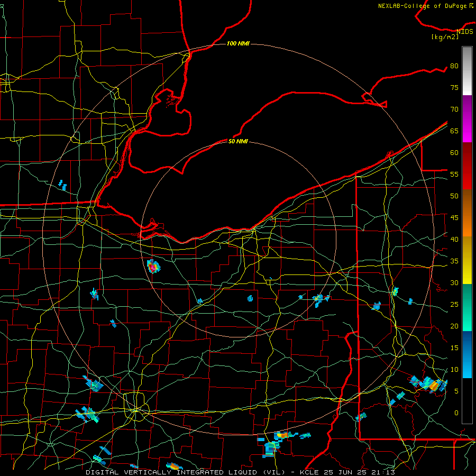Pick the magenta-purple segment of the color bar
This screenshot has height=476, width=476.
tap(467, 118)
